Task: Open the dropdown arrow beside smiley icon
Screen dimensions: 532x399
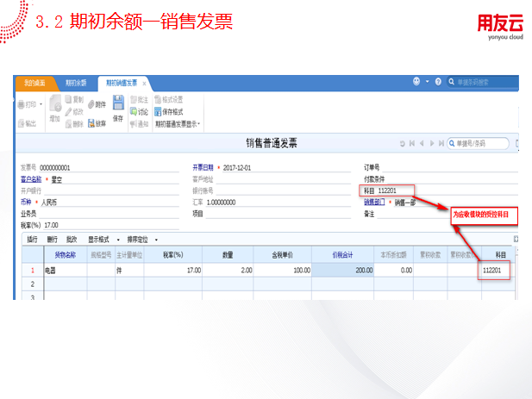Action: coord(427,81)
